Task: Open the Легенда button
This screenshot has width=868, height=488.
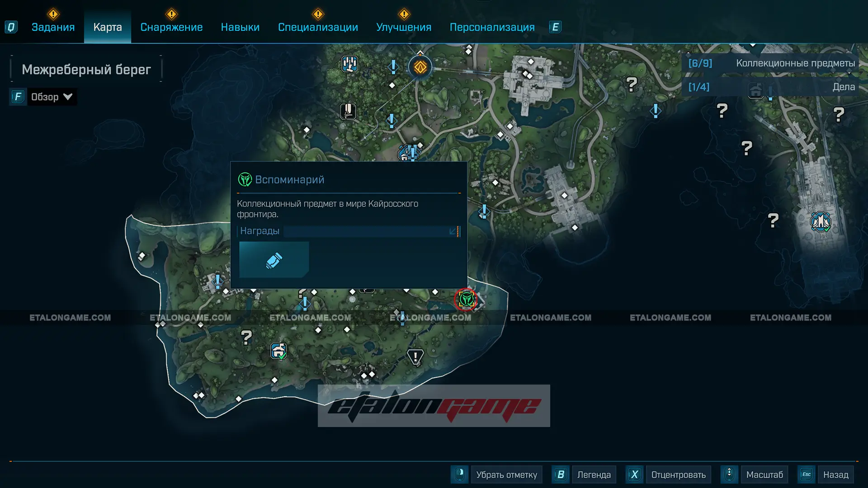Action: pyautogui.click(x=593, y=474)
